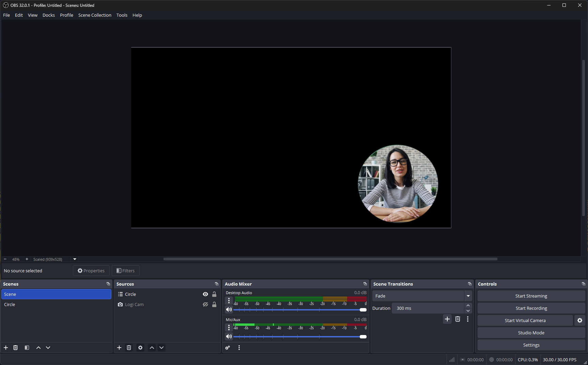
Task: Open Desktop Audio three-dot options menu
Action: click(x=229, y=301)
